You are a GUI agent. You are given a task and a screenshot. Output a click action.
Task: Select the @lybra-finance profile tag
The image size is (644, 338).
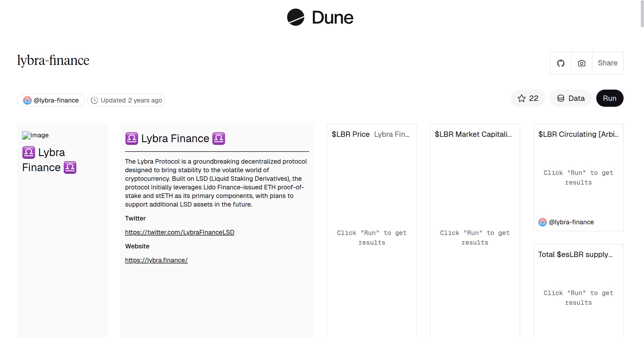[50, 100]
